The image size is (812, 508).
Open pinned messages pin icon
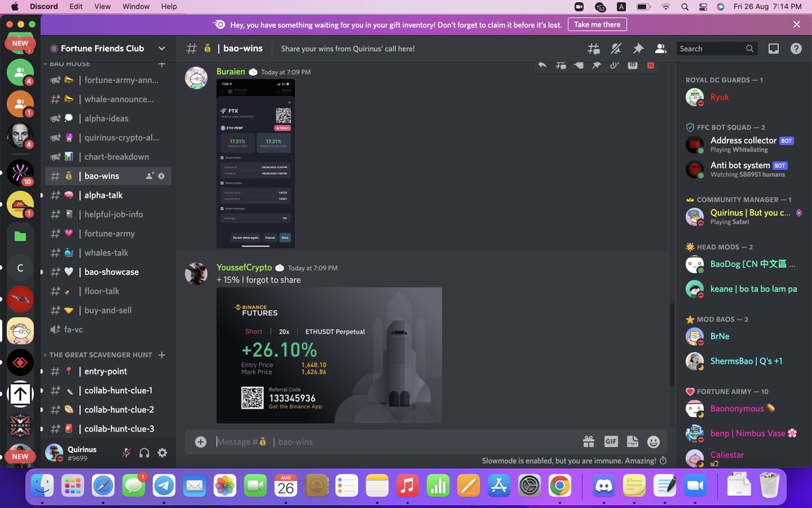click(x=638, y=49)
